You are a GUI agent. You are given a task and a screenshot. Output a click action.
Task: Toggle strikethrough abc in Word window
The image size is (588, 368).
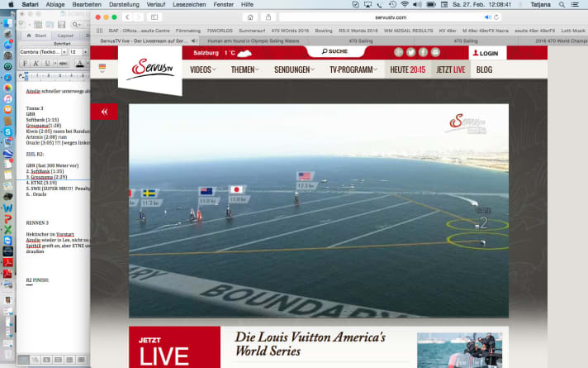point(64,64)
